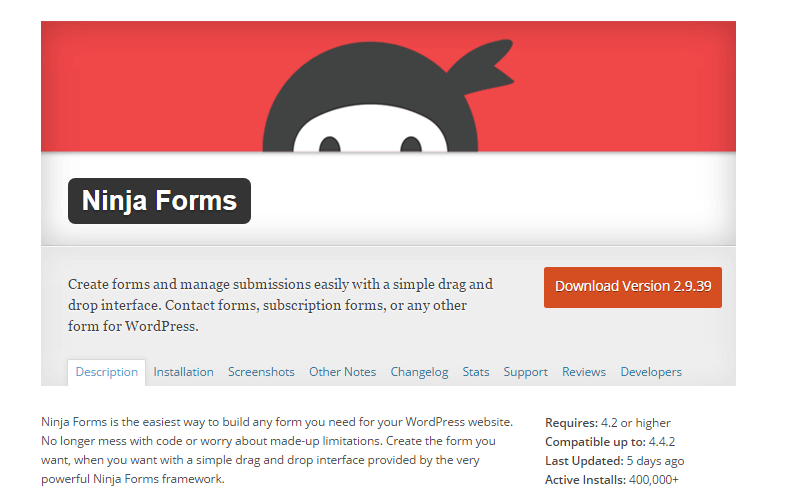
Task: Switch to the Developers tab
Action: point(651,372)
